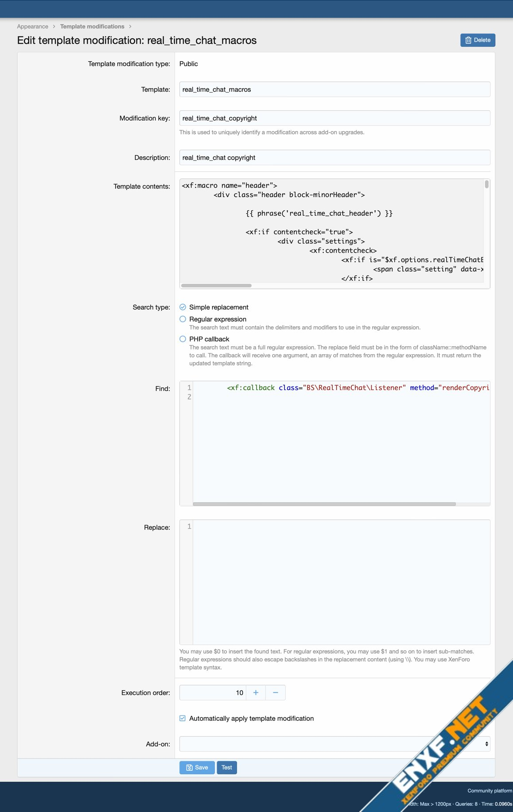Focus the Description text field
The height and width of the screenshot is (812, 513).
coord(334,158)
